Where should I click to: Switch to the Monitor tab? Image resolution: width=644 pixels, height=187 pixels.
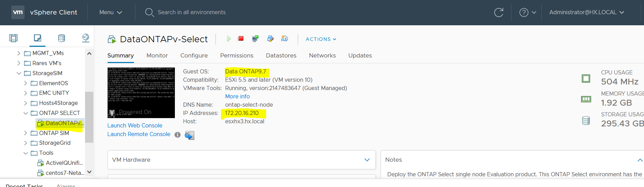[x=157, y=56]
